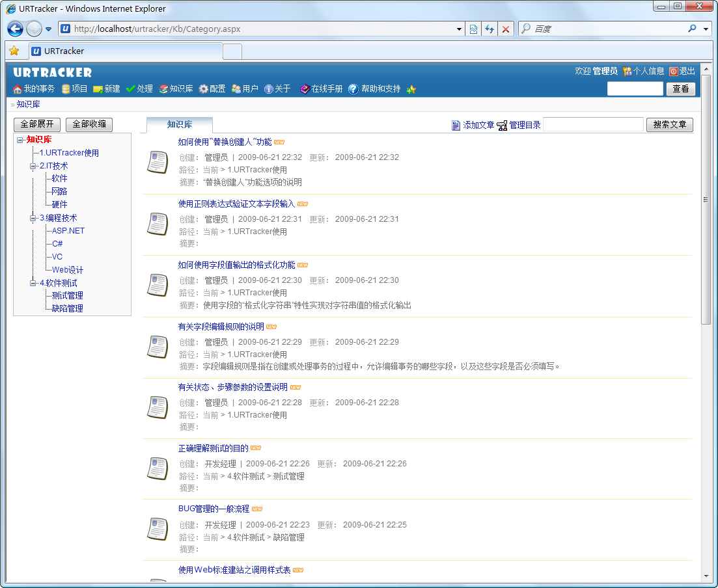
Task: Click the add-favorite star icon in navigation
Action: coord(411,89)
